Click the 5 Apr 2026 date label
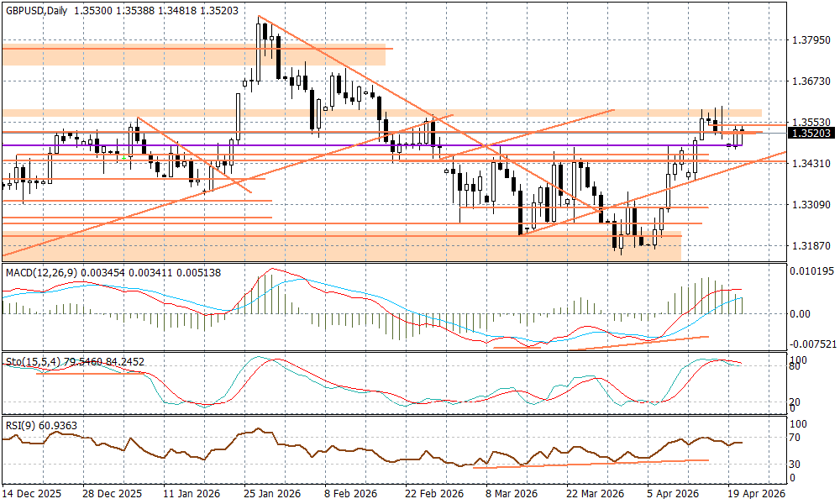840x504 pixels. [x=674, y=495]
